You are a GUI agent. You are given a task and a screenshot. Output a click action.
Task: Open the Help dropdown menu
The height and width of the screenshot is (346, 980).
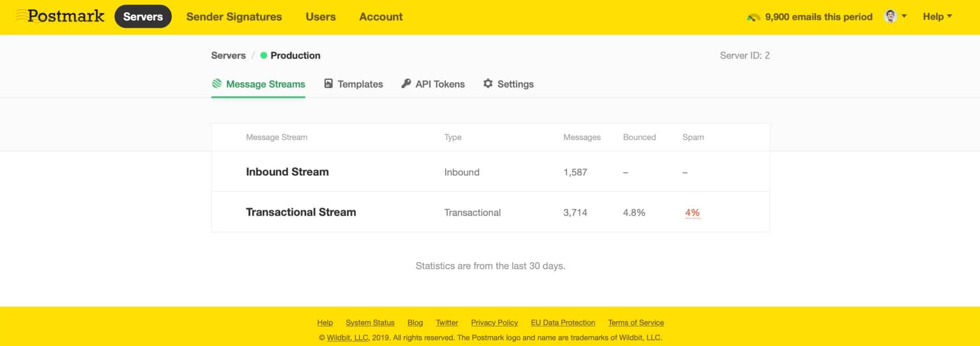[x=937, y=16]
